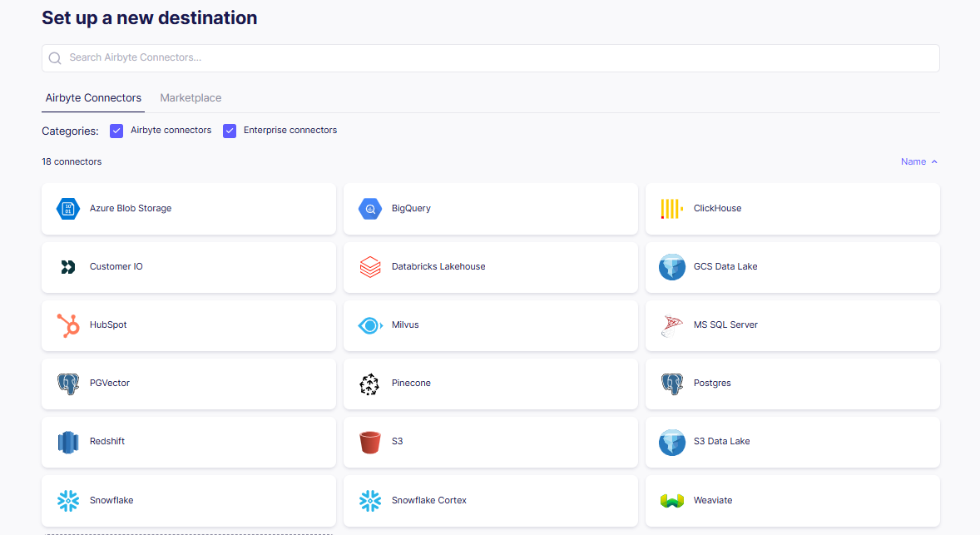Click the Databricks Lakehouse icon
This screenshot has width=980, height=535.
(x=369, y=267)
